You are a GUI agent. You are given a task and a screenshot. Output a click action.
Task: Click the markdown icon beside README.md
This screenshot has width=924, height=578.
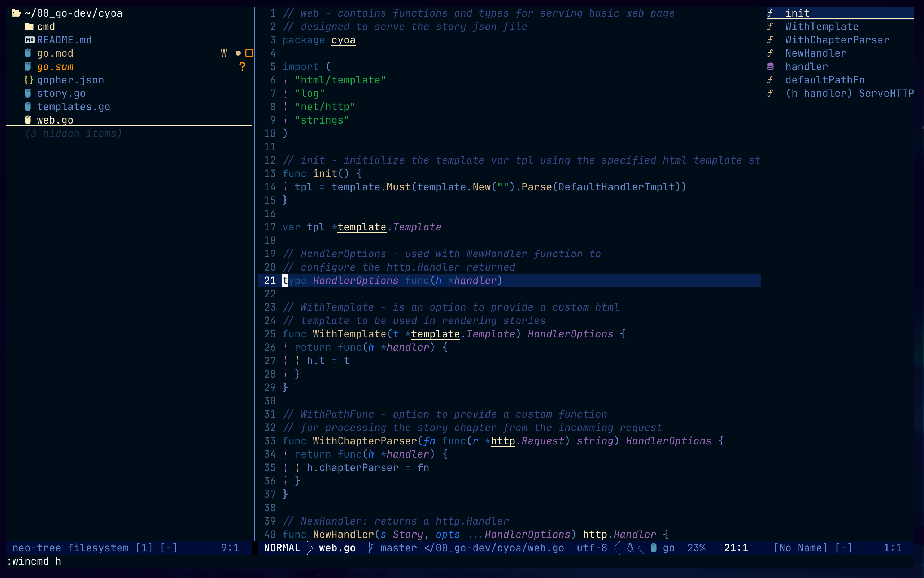click(29, 40)
